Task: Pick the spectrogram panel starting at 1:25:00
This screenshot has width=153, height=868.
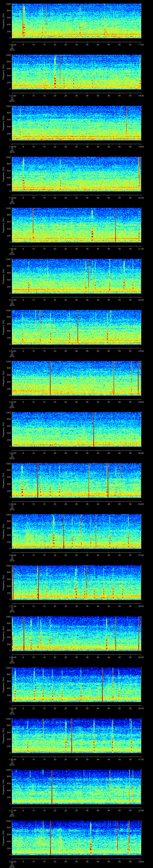Action: (76, 480)
